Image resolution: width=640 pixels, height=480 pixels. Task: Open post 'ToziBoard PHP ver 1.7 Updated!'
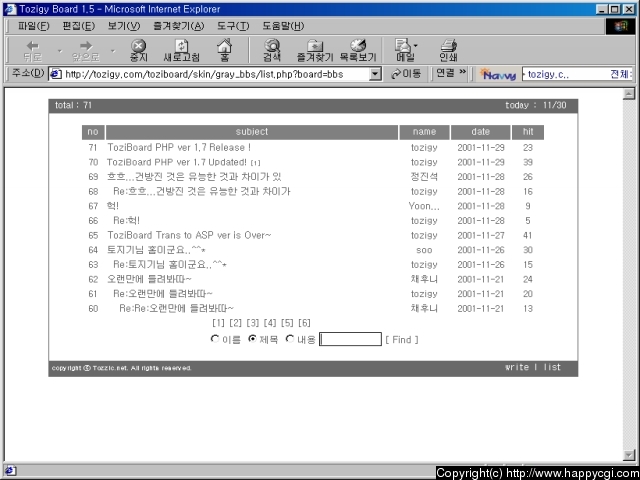[x=177, y=162]
